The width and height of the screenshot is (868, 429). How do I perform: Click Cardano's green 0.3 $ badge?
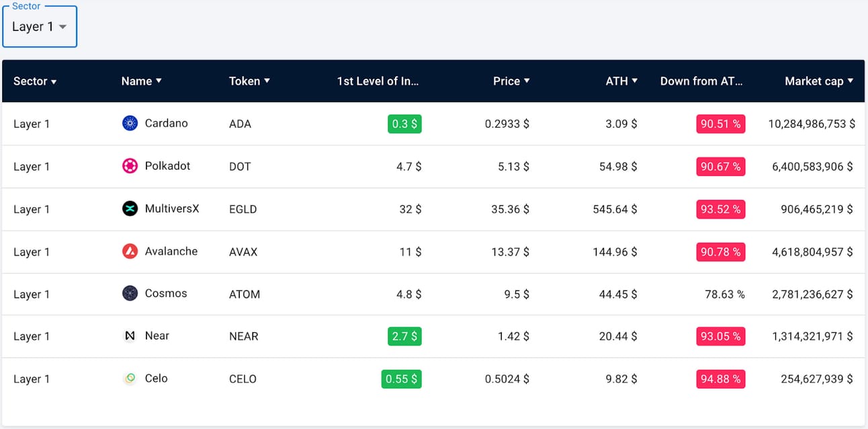[x=404, y=124]
